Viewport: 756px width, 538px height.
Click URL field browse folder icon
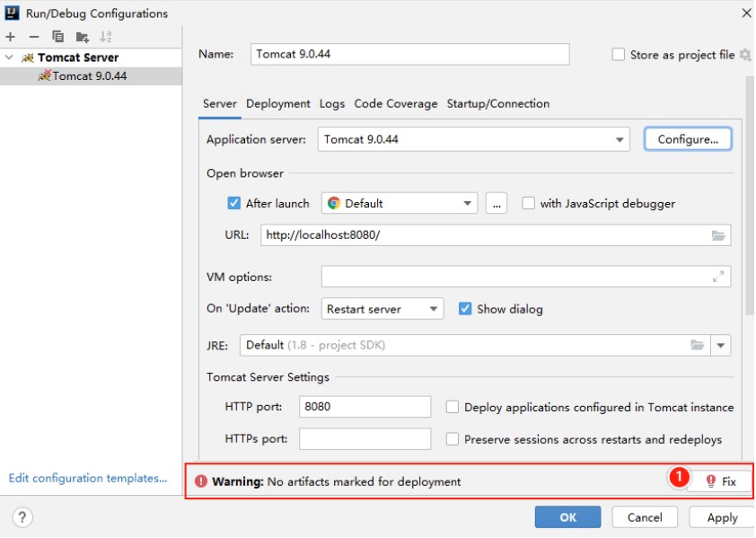(718, 235)
